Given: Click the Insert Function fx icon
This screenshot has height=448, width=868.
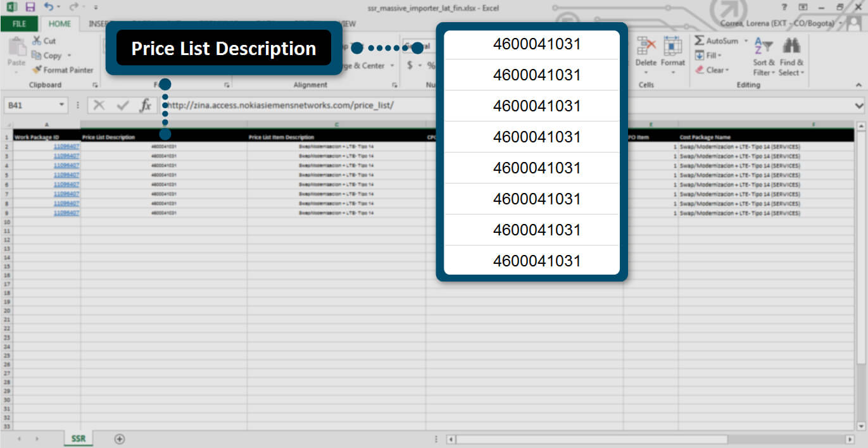Looking at the screenshot, I should coord(146,105).
